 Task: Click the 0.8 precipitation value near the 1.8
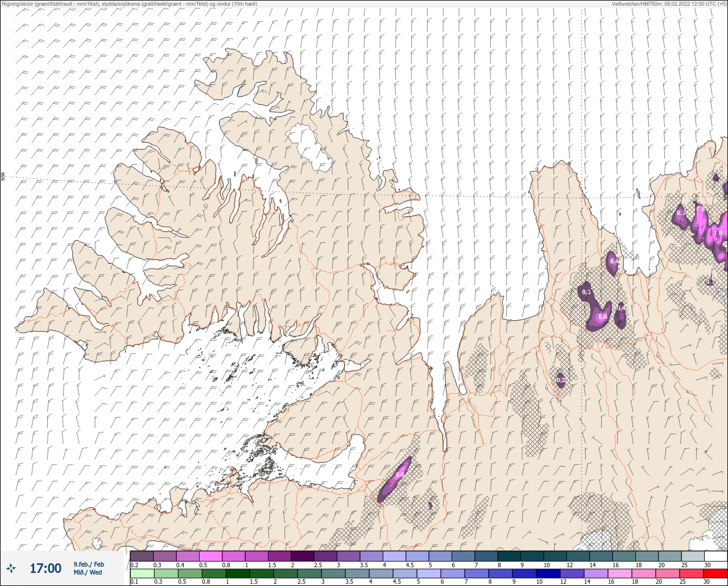coord(700,209)
